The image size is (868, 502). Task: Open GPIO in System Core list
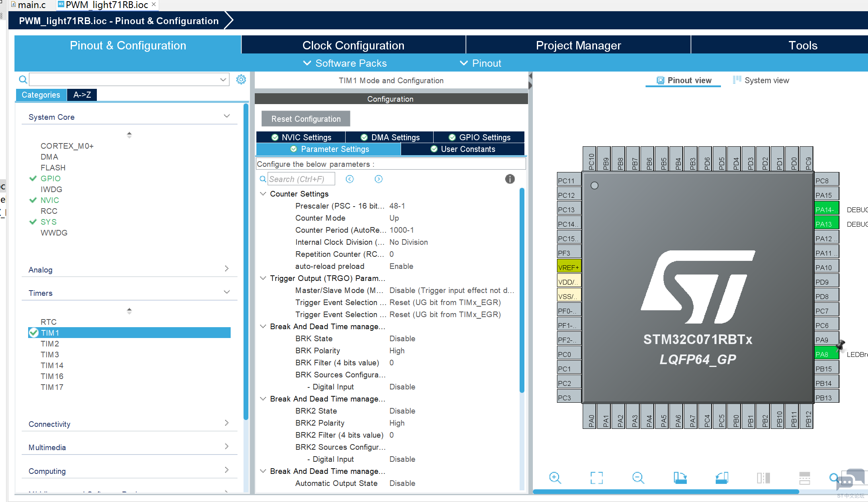coord(51,178)
